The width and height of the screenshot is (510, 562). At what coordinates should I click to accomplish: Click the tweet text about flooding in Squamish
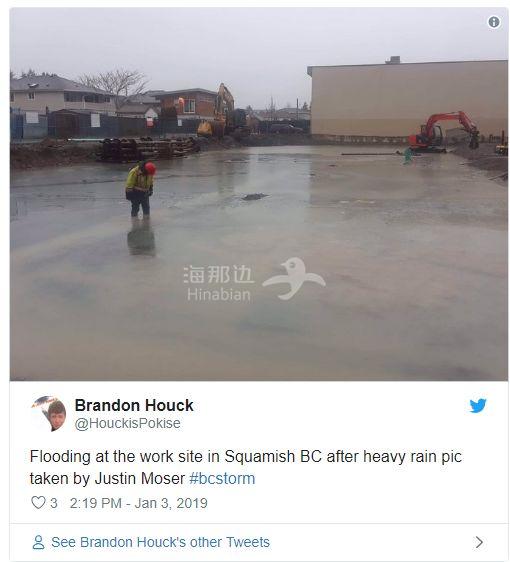point(246,467)
